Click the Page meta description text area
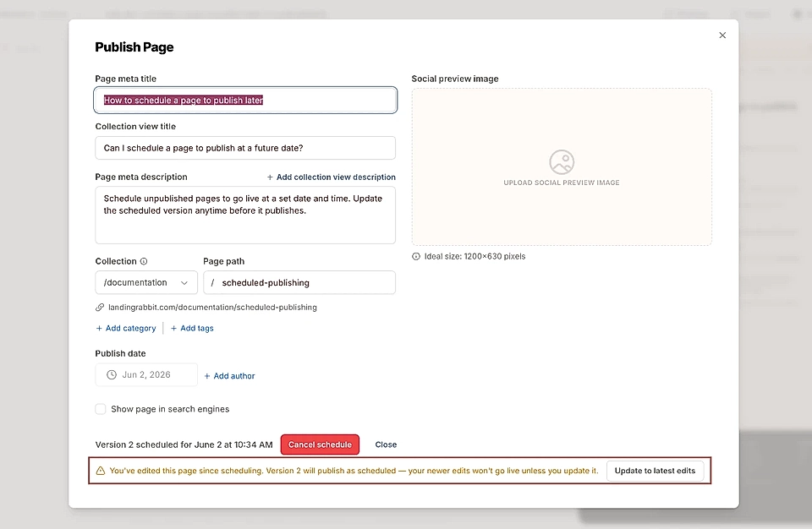The height and width of the screenshot is (529, 812). click(x=245, y=215)
